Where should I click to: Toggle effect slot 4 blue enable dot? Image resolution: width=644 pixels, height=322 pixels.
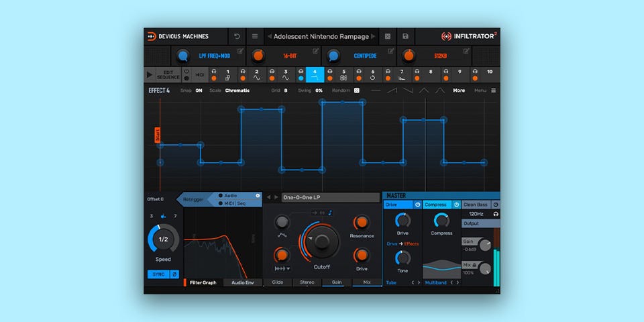[x=301, y=78]
